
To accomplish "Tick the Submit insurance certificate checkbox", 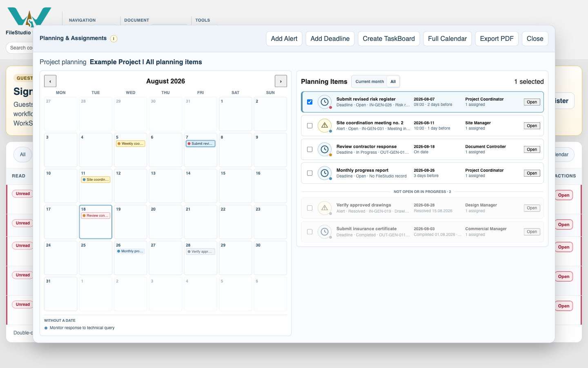I will pos(310,232).
